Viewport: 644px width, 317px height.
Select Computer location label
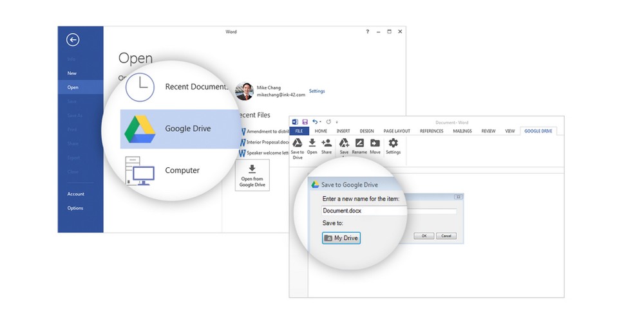(182, 170)
